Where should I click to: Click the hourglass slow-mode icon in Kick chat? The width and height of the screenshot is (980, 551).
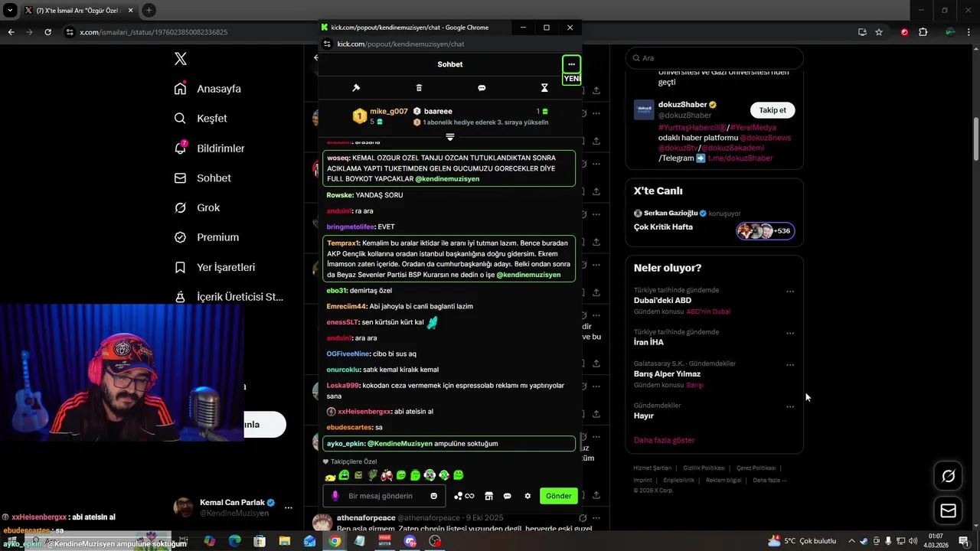click(544, 88)
